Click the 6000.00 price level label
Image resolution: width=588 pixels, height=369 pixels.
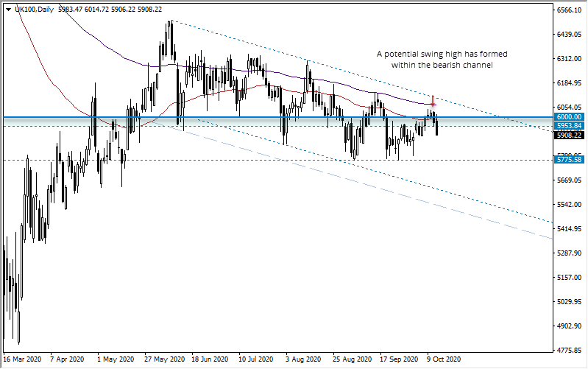(570, 117)
